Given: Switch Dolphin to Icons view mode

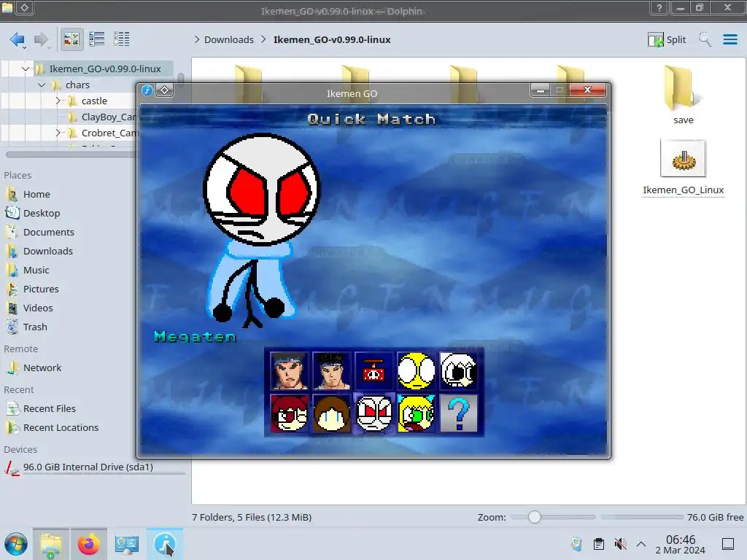Looking at the screenshot, I should [71, 39].
